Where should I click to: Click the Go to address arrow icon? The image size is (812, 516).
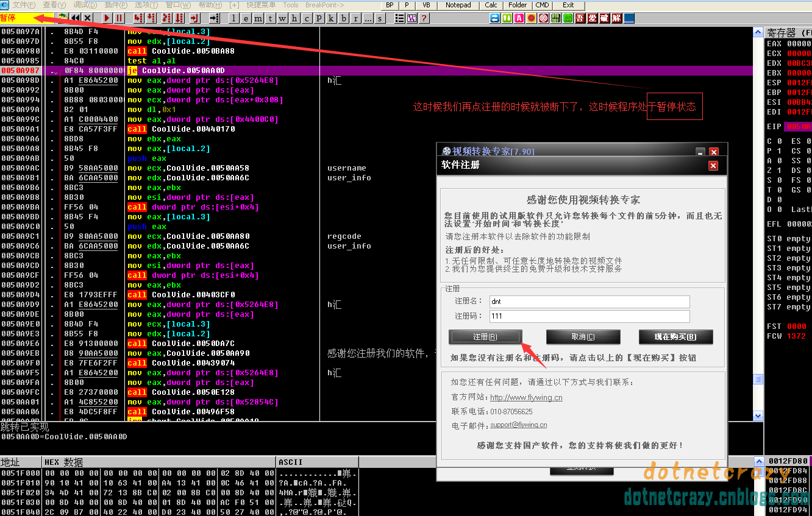(214, 18)
